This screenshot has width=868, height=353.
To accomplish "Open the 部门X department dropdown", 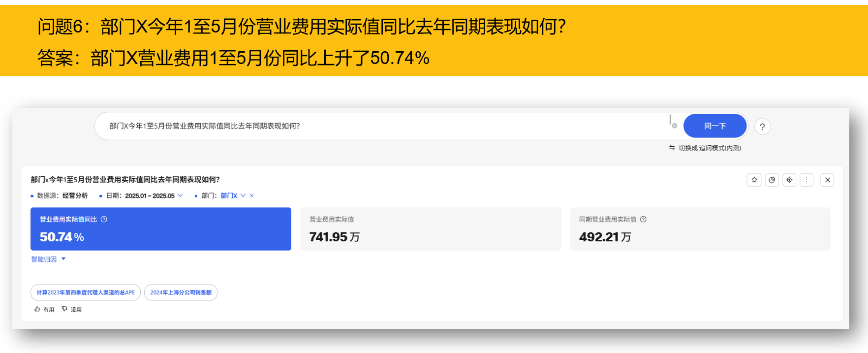I will pyautogui.click(x=243, y=196).
